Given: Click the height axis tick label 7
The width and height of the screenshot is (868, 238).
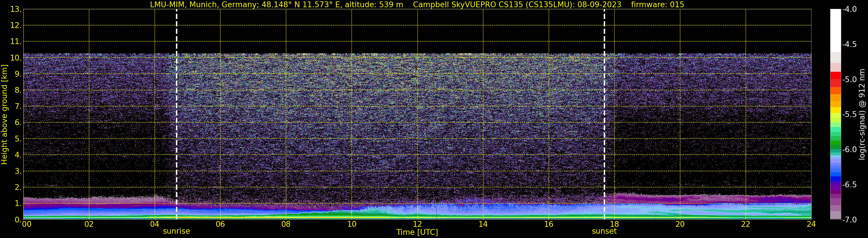Looking at the screenshot, I should (x=18, y=106).
